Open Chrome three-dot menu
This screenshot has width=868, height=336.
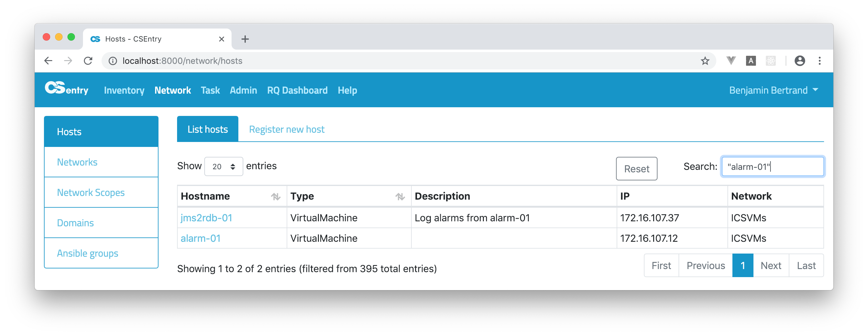point(819,61)
